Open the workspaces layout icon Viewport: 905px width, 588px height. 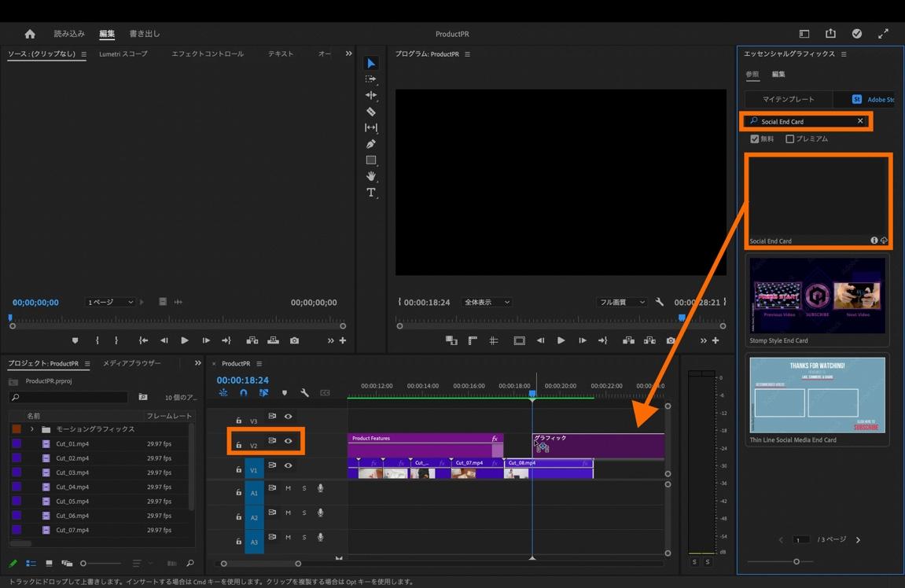[804, 34]
